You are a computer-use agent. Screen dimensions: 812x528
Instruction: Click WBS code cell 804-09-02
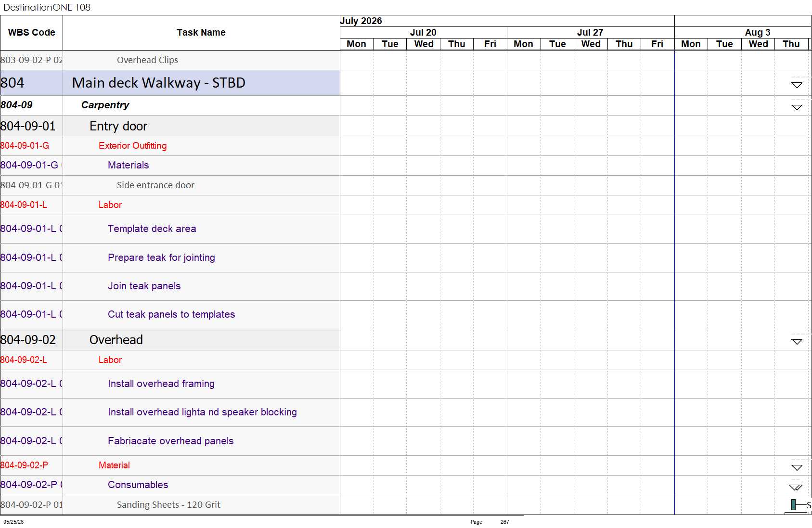[x=32, y=340]
